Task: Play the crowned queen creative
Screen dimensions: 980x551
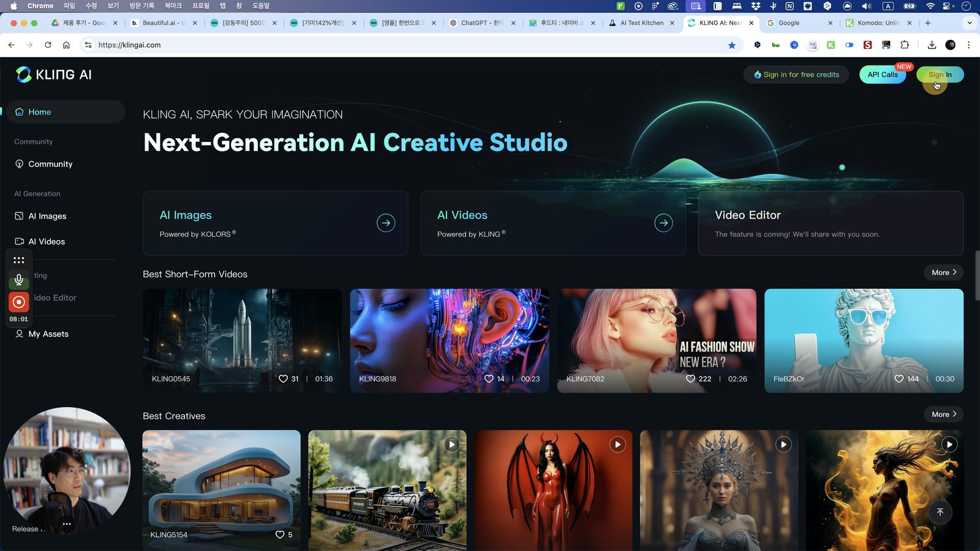Action: (783, 444)
